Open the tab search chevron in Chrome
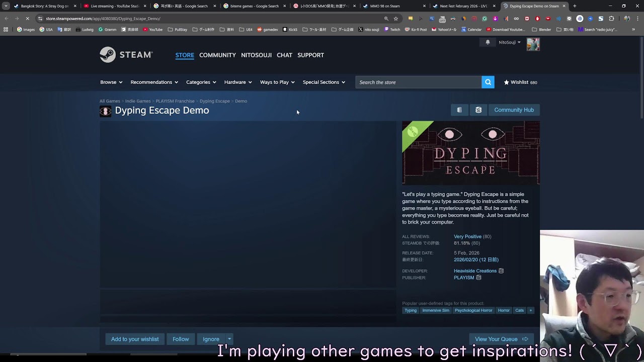Image resolution: width=644 pixels, height=362 pixels. pos(6,6)
